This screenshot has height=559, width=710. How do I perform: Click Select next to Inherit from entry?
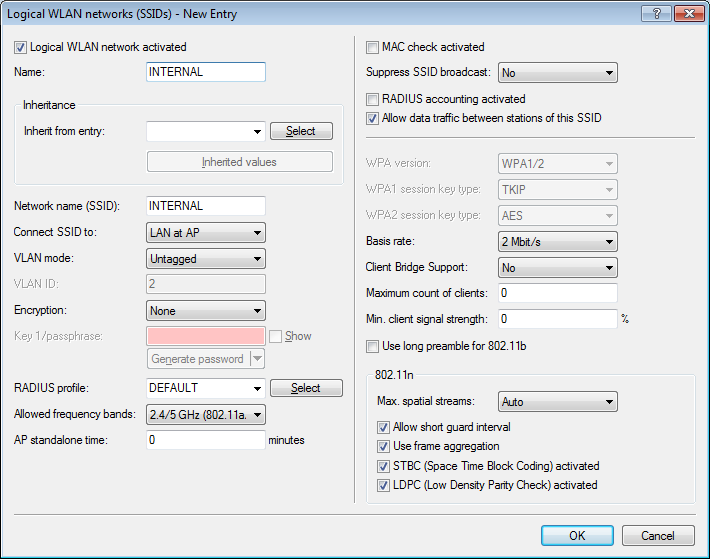pyautogui.click(x=301, y=131)
